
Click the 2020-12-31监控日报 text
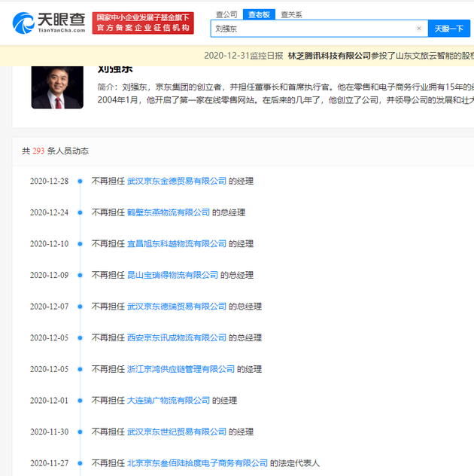(244, 56)
